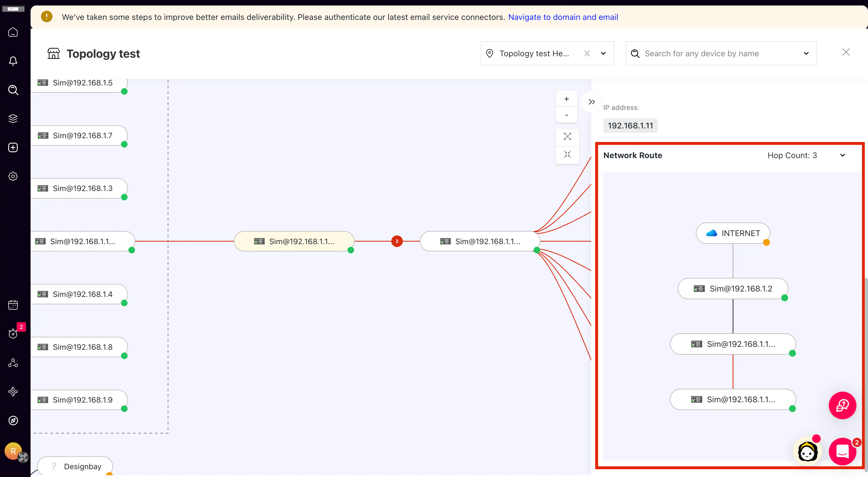The image size is (868, 477).
Task: Open the compass explore sidebar icon
Action: click(13, 420)
